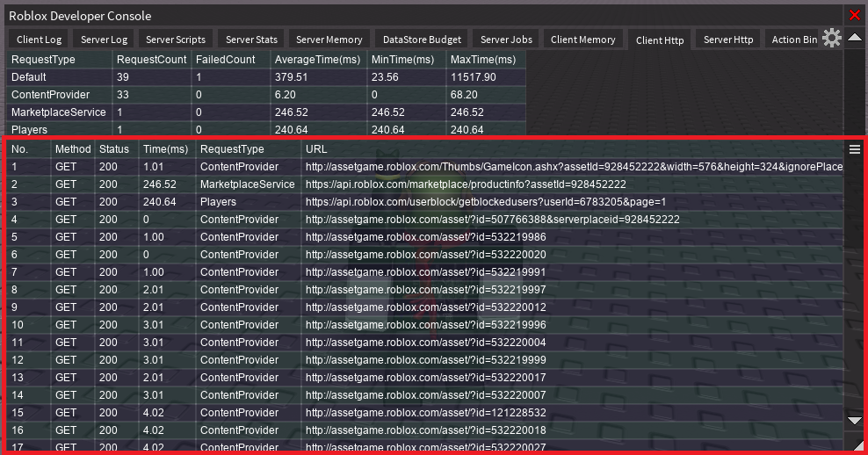
Task: Select the Server Scripts tab
Action: coord(176,40)
